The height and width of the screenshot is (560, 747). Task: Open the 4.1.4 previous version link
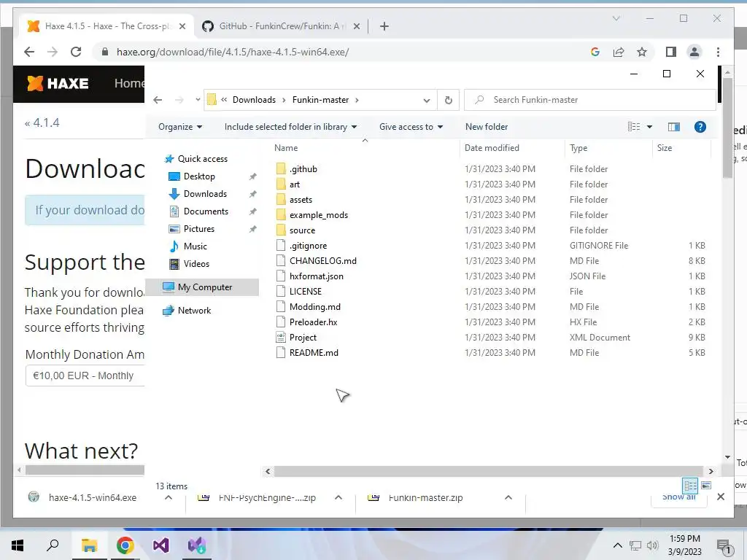coord(42,122)
